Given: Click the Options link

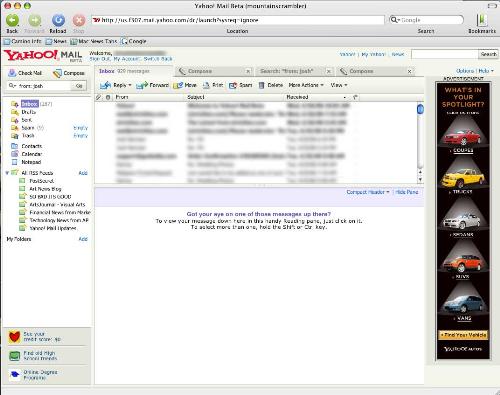Looking at the screenshot, I should [465, 71].
